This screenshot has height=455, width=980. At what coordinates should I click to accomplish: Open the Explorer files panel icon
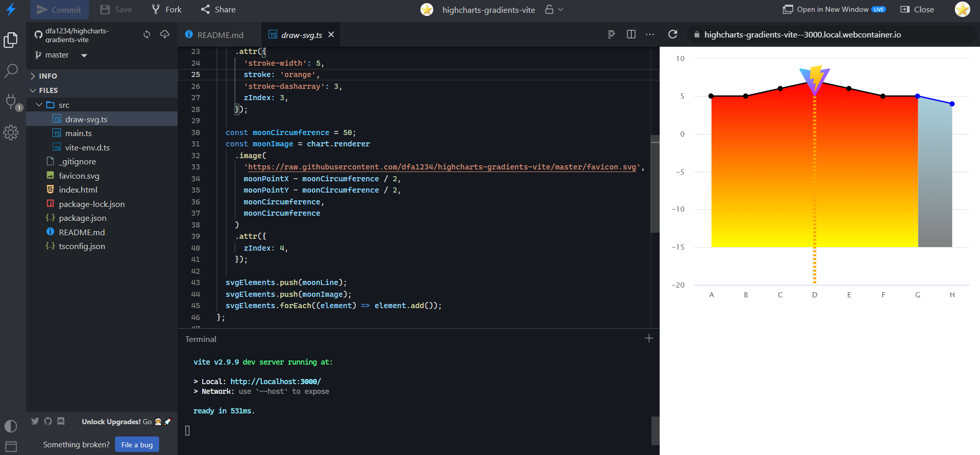11,40
